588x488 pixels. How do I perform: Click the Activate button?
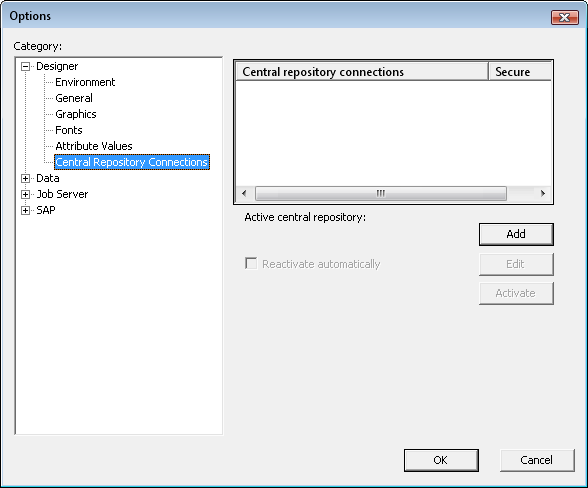click(x=516, y=293)
